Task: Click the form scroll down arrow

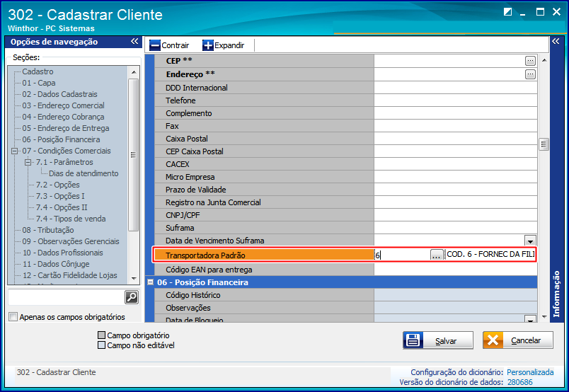Action: click(x=544, y=317)
